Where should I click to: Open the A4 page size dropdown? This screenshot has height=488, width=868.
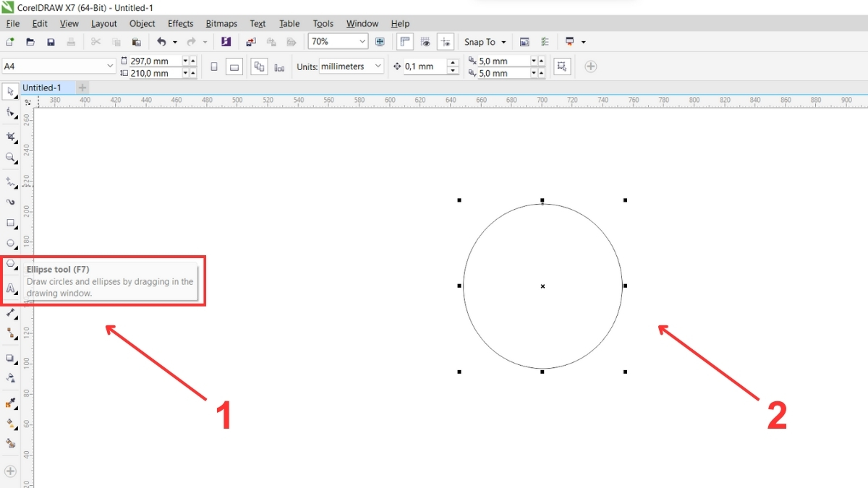pos(111,66)
